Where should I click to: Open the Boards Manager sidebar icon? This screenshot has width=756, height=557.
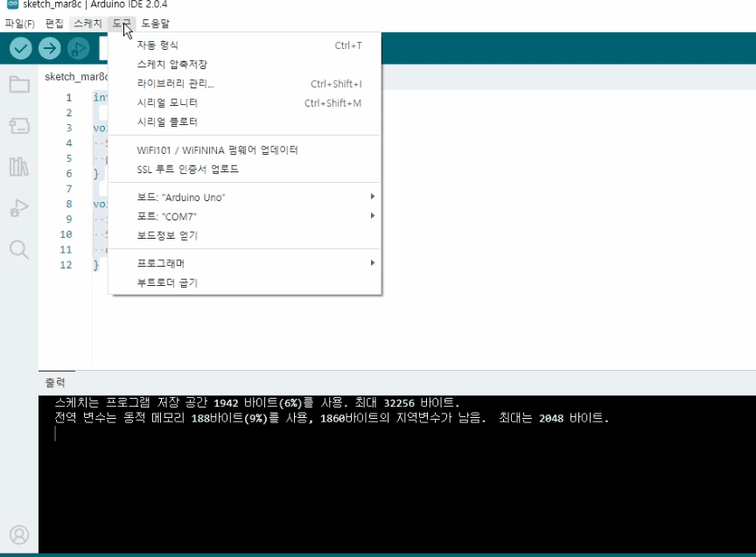coord(19,126)
